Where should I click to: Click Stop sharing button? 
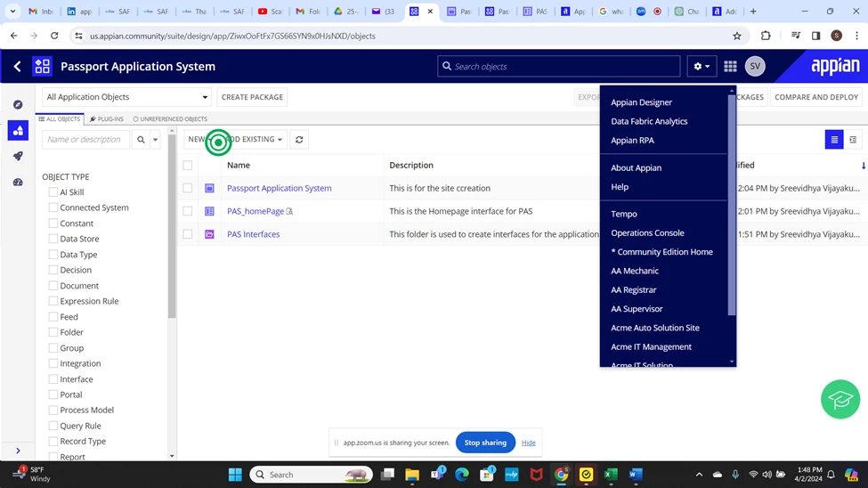(485, 443)
